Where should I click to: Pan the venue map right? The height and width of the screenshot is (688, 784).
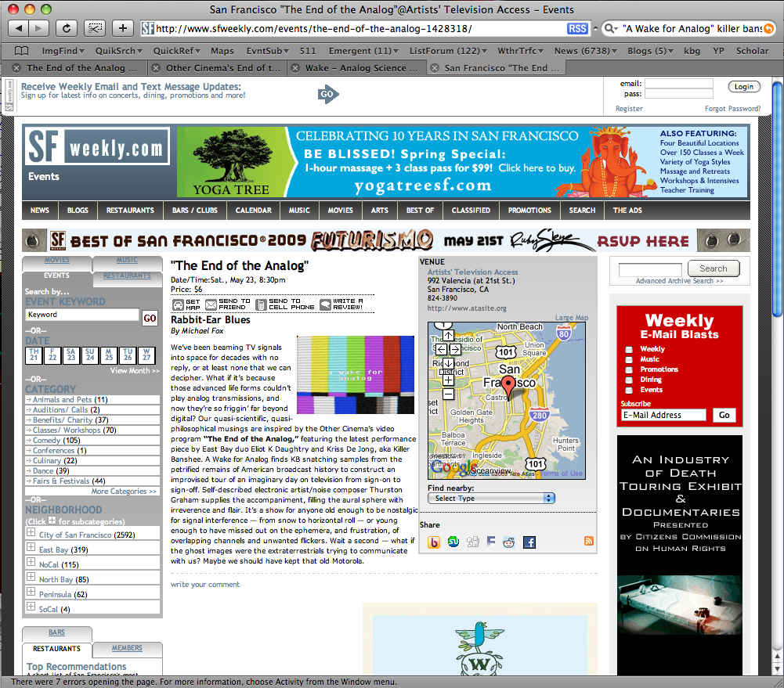456,349
